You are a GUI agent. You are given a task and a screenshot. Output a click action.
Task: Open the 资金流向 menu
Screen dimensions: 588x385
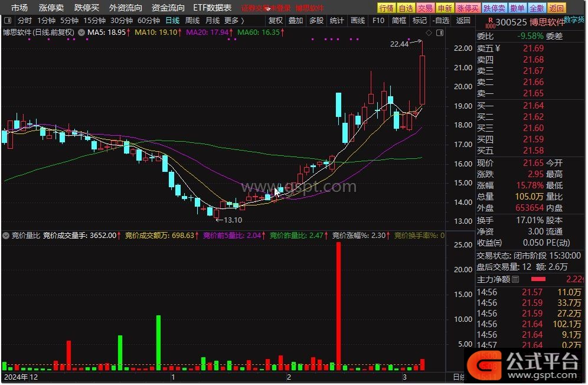(x=168, y=8)
